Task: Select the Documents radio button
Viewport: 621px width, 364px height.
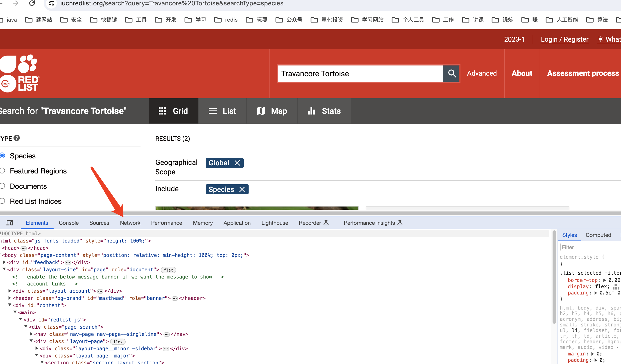Action: click(x=3, y=186)
